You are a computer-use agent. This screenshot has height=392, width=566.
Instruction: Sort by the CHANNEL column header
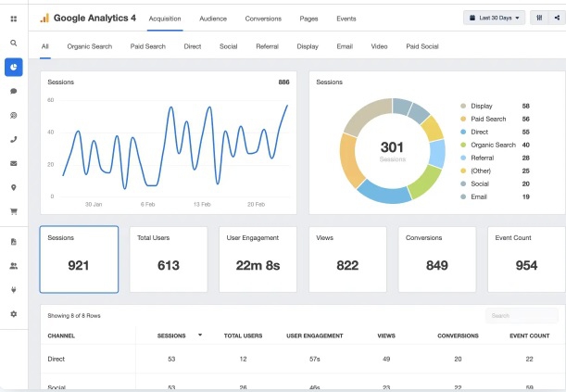click(x=61, y=335)
